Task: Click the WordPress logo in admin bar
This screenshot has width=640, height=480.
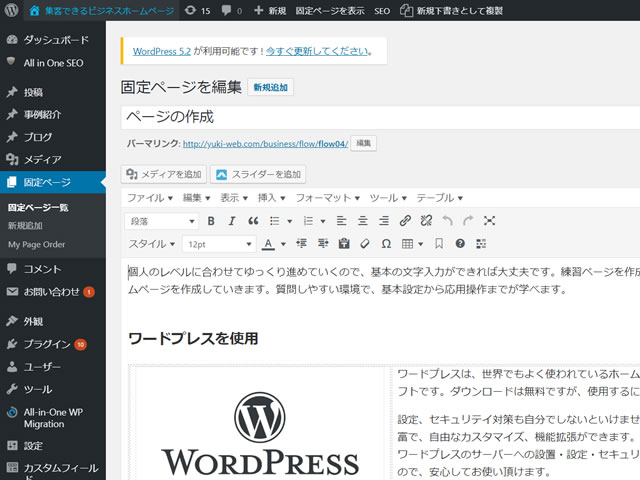Action: pos(11,10)
